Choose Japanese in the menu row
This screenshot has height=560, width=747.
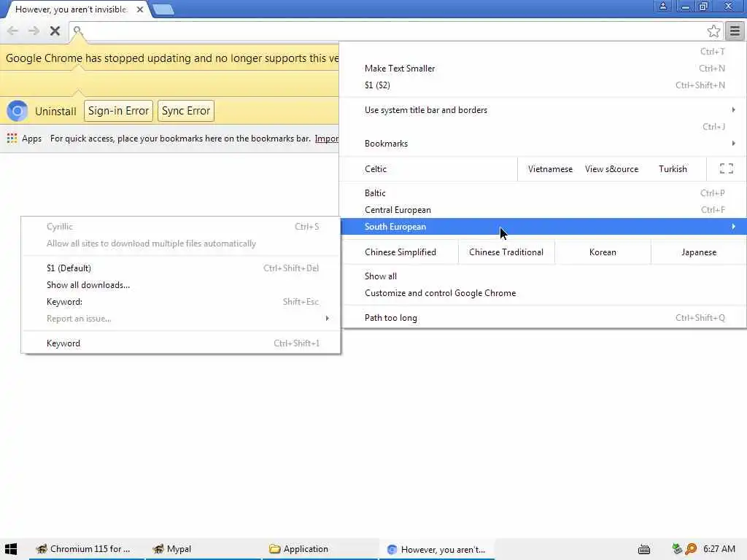click(698, 252)
